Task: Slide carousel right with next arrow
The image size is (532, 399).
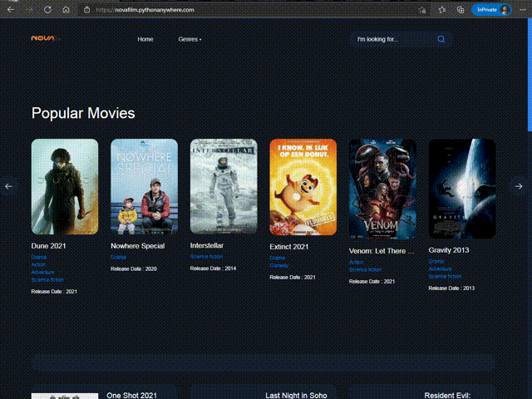Action: (x=519, y=186)
